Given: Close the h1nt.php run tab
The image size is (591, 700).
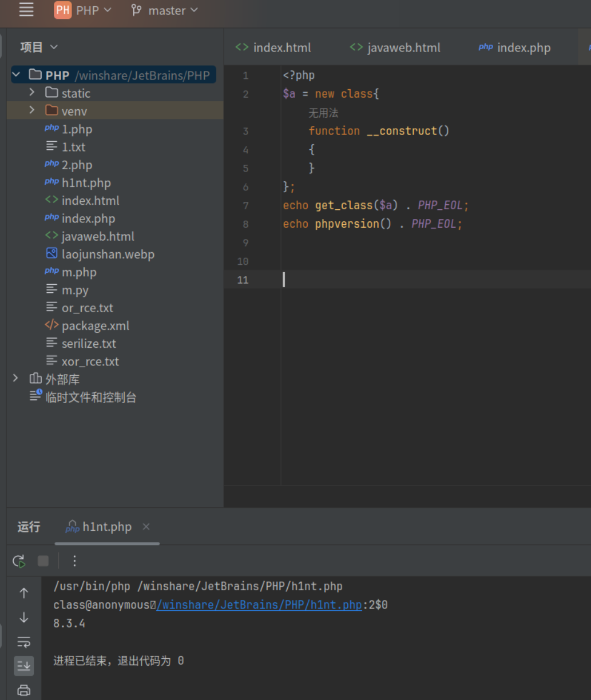Looking at the screenshot, I should click(146, 526).
